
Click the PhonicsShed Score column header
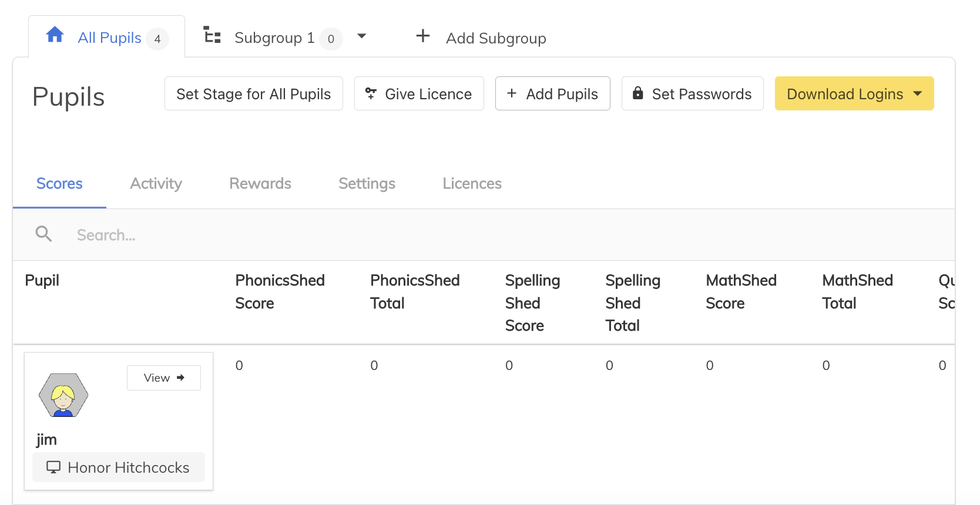(x=280, y=292)
